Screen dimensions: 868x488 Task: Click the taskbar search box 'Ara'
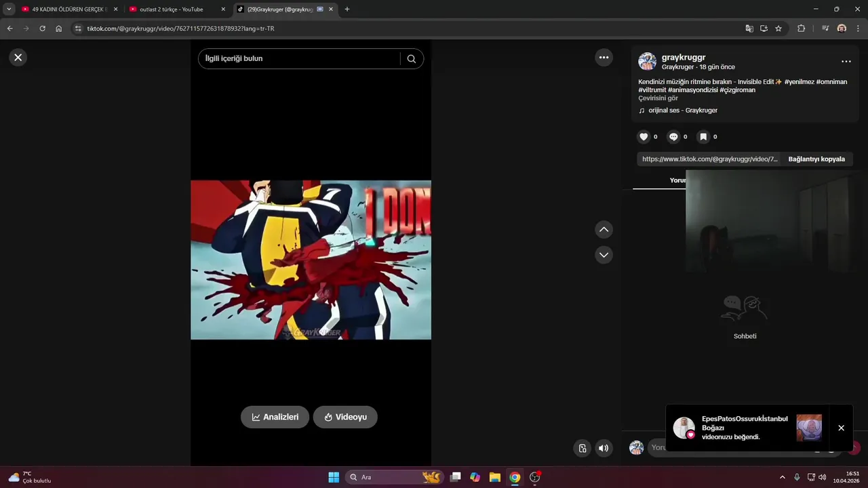(395, 477)
